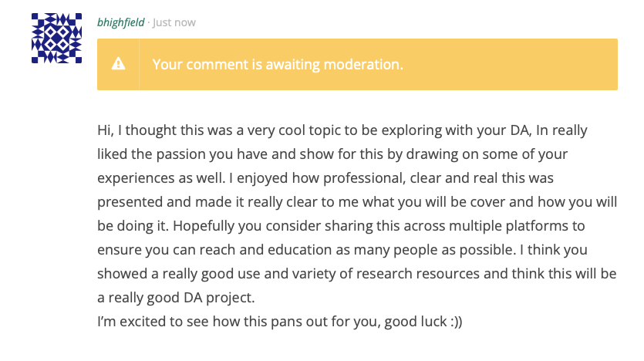Click the "Your comment is awaiting moderation." text
Viewport: 644px width, 361px height.
(278, 64)
